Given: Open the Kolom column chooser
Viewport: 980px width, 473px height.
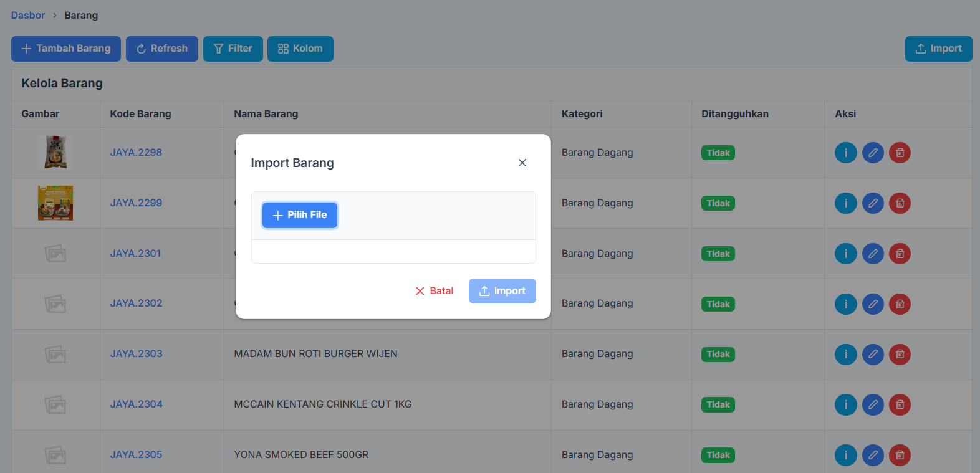Looking at the screenshot, I should 300,49.
